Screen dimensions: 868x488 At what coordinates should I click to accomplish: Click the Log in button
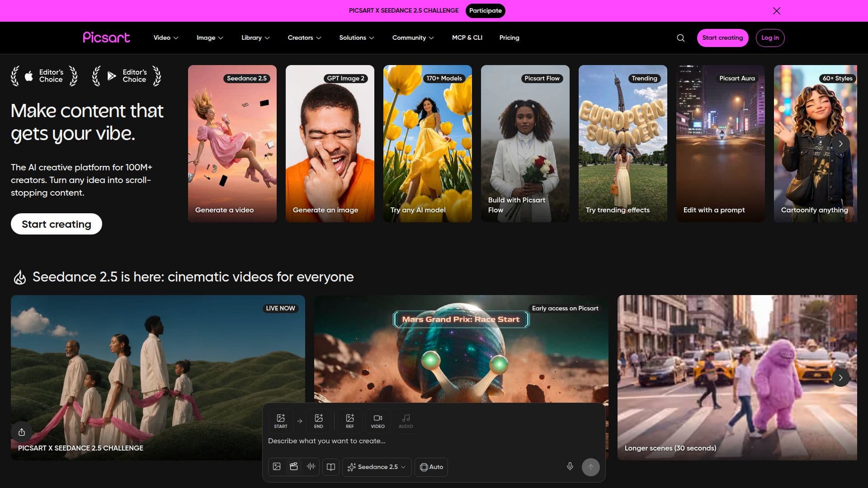click(770, 38)
